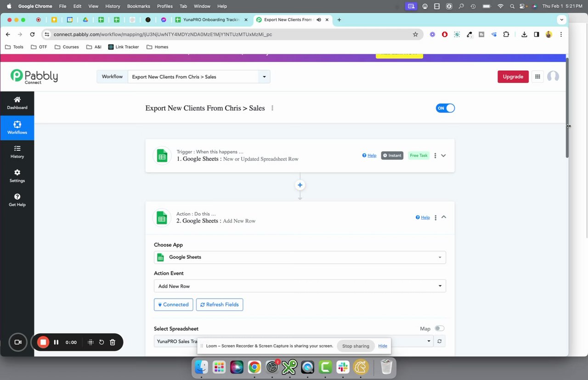Click the Connected button

point(173,305)
